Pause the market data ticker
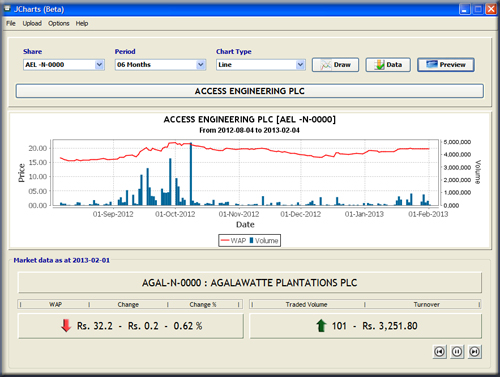 tap(457, 352)
